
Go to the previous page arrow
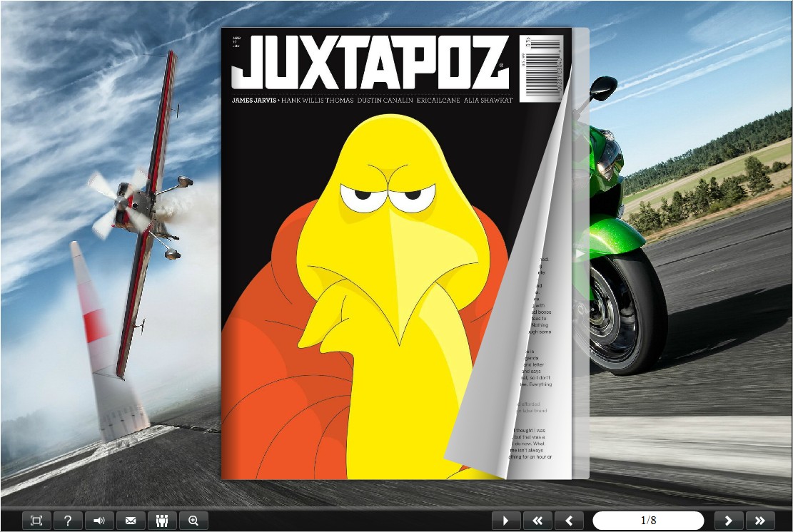[569, 521]
